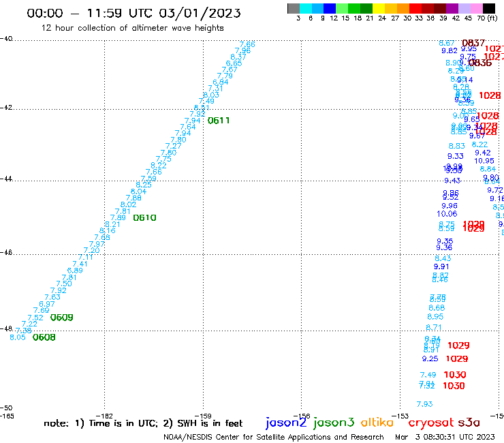Click the s3a satellite legend label

(469, 423)
